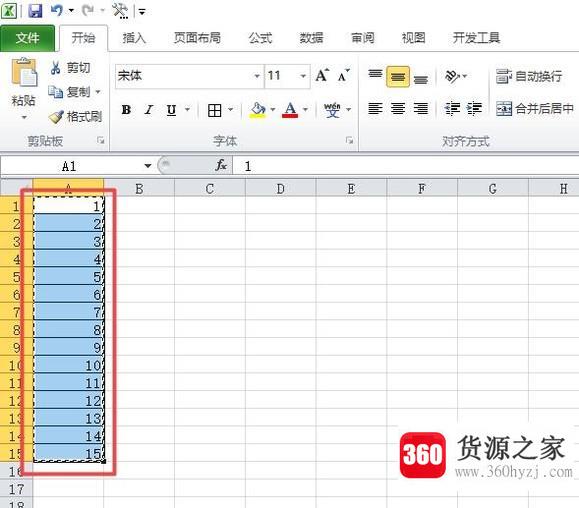Image resolution: width=579 pixels, height=508 pixels.
Task: Toggle Bold formatting
Action: 126,110
